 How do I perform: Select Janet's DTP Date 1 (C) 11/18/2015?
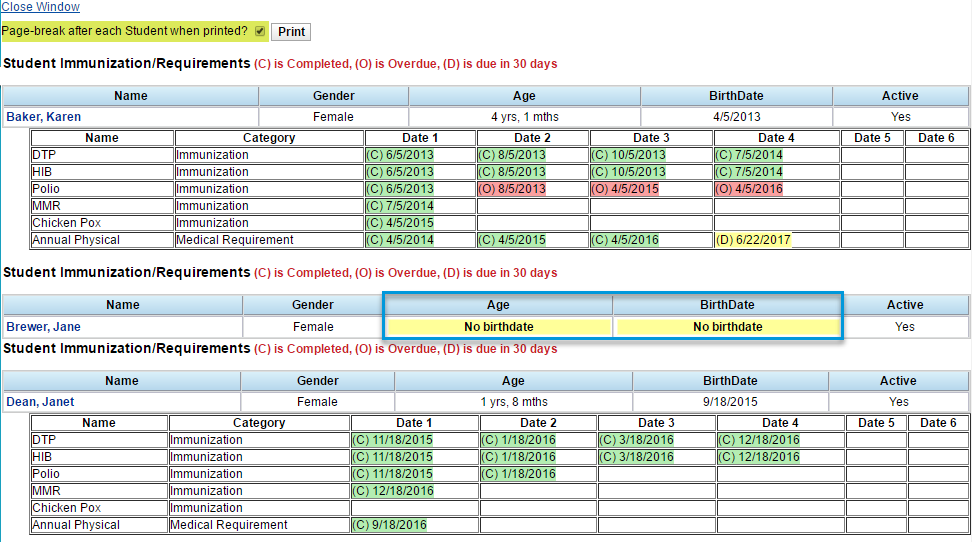[392, 440]
